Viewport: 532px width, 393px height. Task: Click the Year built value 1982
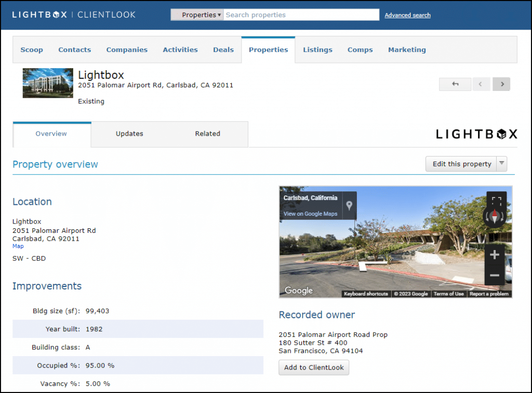[94, 329]
